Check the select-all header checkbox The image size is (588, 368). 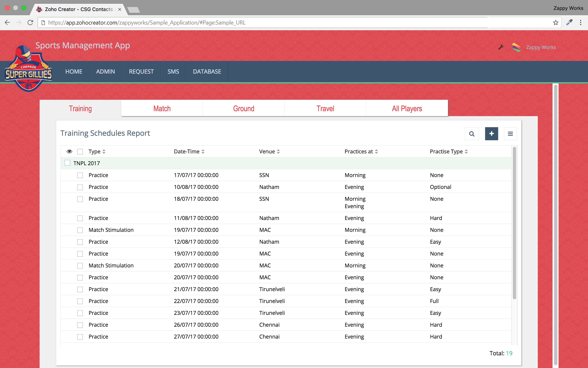pos(80,152)
